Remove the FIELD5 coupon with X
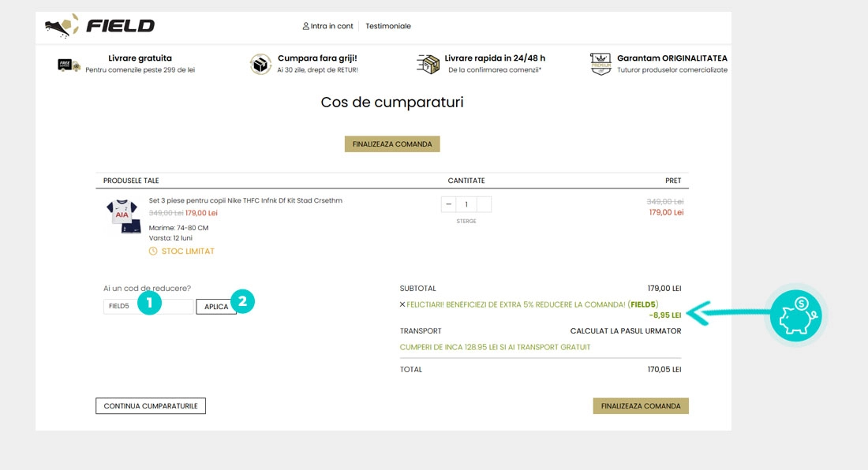Screen dimensions: 868x470 click(x=402, y=304)
